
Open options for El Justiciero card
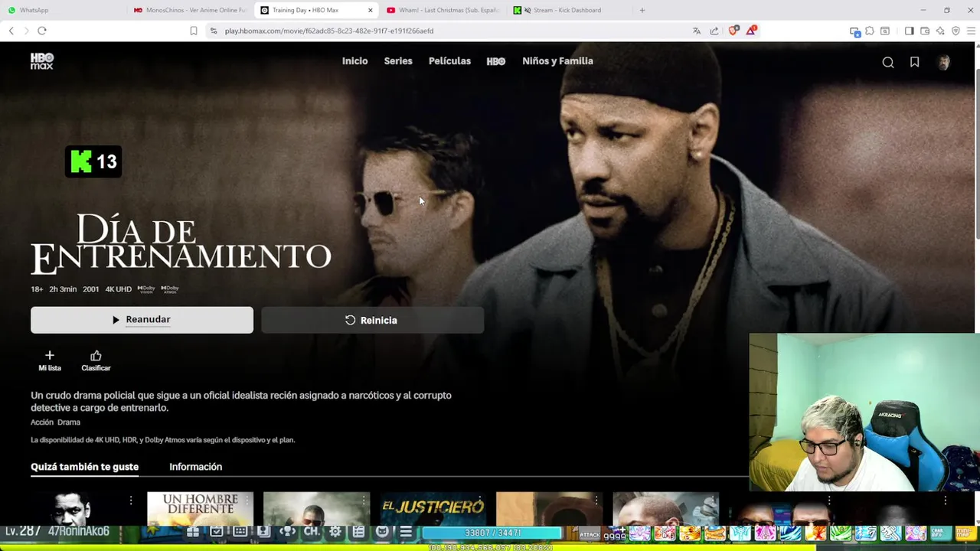click(480, 500)
